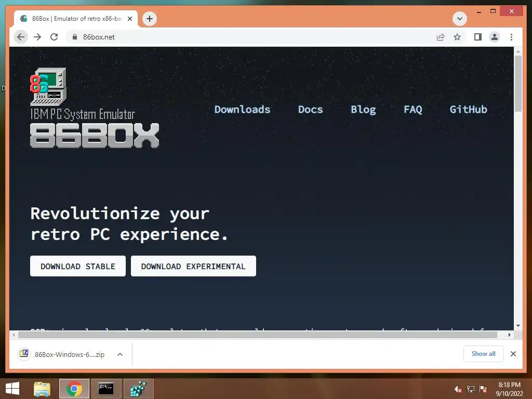This screenshot has height=399, width=532.
Task: View site info via the padlock icon
Action: coord(75,37)
